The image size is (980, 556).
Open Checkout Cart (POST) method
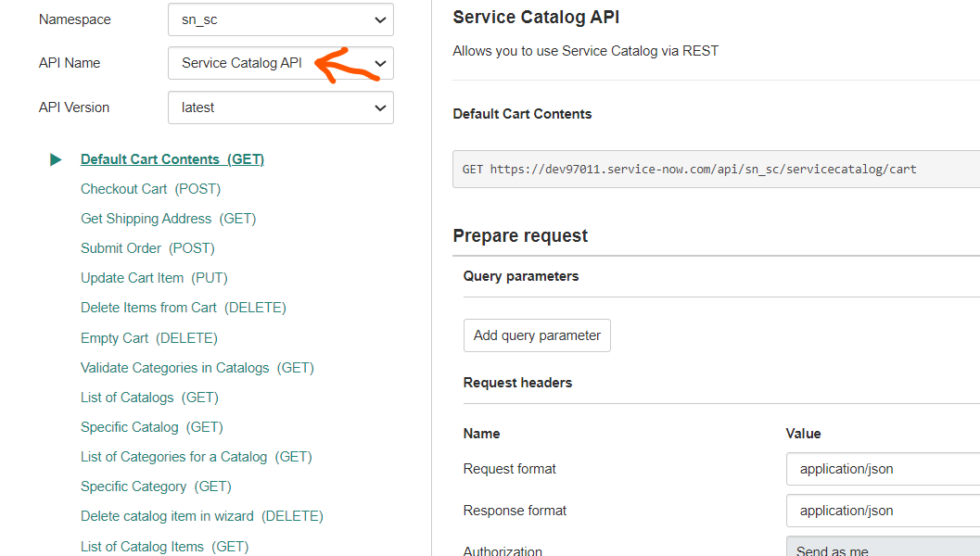point(150,189)
